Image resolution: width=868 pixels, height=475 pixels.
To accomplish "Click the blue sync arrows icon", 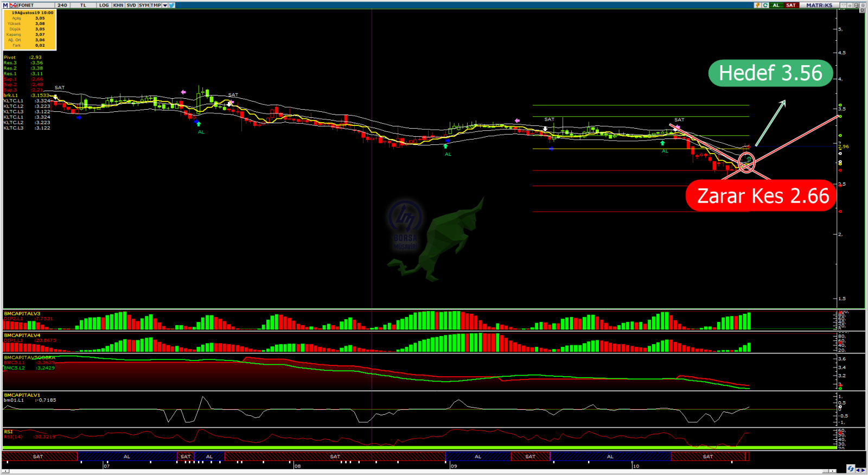I will click(850, 468).
